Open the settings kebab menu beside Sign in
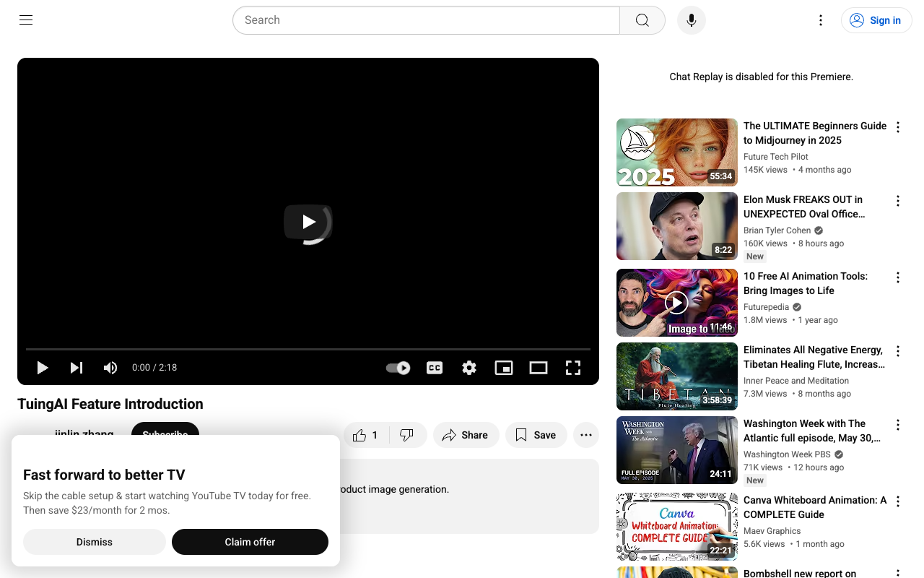 820,20
